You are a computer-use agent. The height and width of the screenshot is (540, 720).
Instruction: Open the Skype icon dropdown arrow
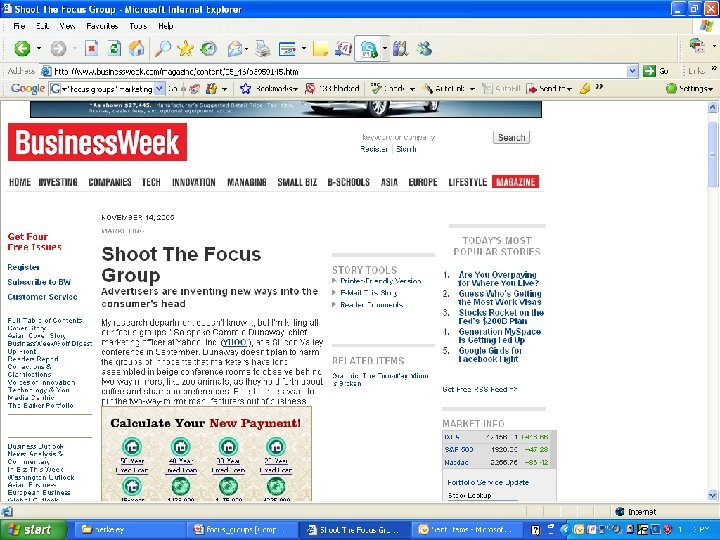(385, 48)
